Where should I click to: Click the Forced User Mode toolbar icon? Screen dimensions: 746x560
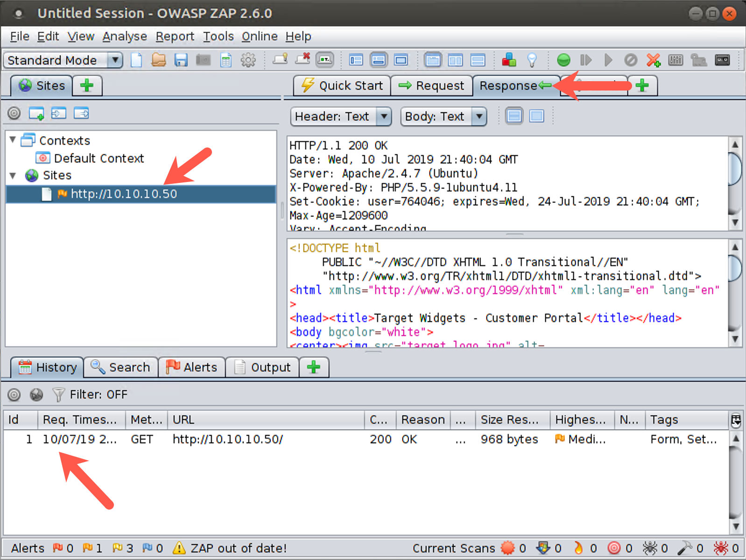[698, 60]
